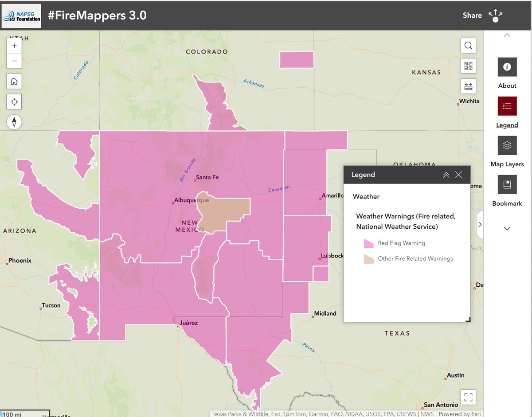Click the Albuquerque city label
Screen dimensions: 532x417
point(192,200)
